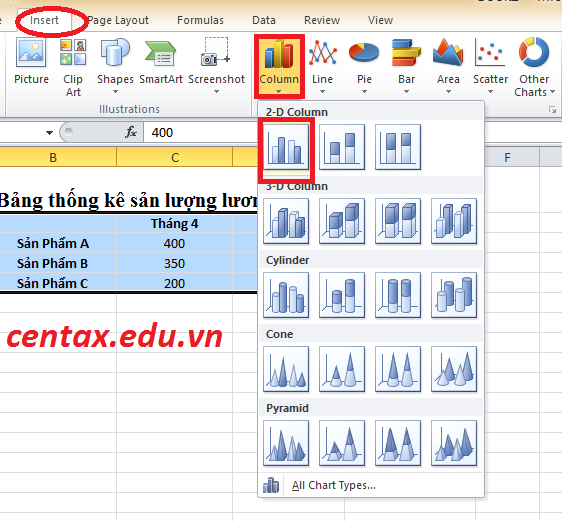Click the Tháng 4 header cell
This screenshot has width=562, height=521.
coord(175,224)
